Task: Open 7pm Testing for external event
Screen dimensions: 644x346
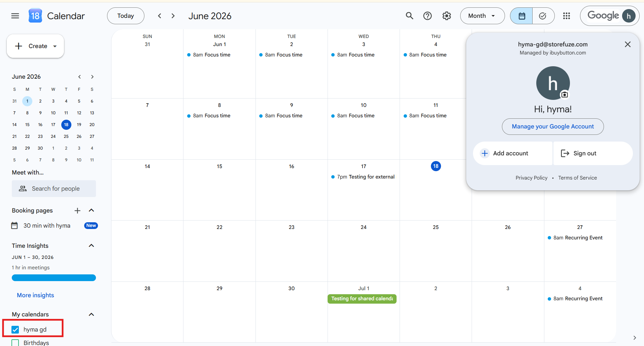Action: coord(363,177)
